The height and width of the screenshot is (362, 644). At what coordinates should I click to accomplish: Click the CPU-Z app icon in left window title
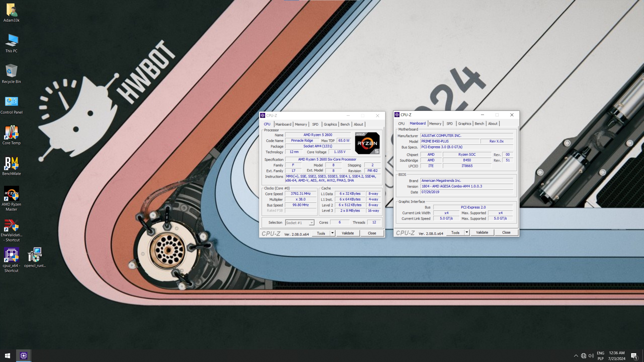click(x=263, y=115)
